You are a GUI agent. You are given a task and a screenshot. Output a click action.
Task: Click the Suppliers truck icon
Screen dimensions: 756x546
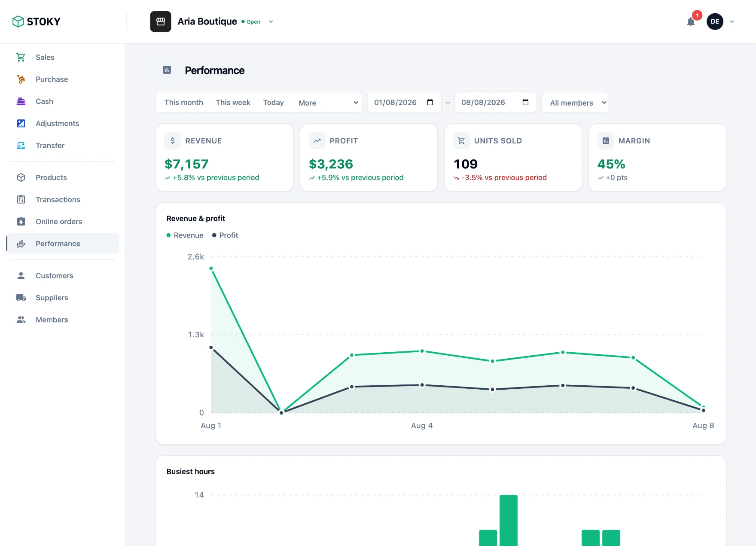click(21, 297)
